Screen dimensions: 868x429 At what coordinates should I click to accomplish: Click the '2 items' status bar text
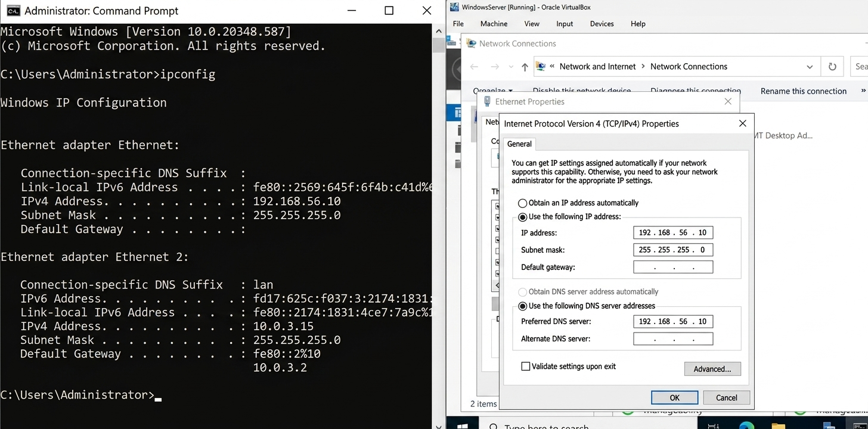pos(483,404)
